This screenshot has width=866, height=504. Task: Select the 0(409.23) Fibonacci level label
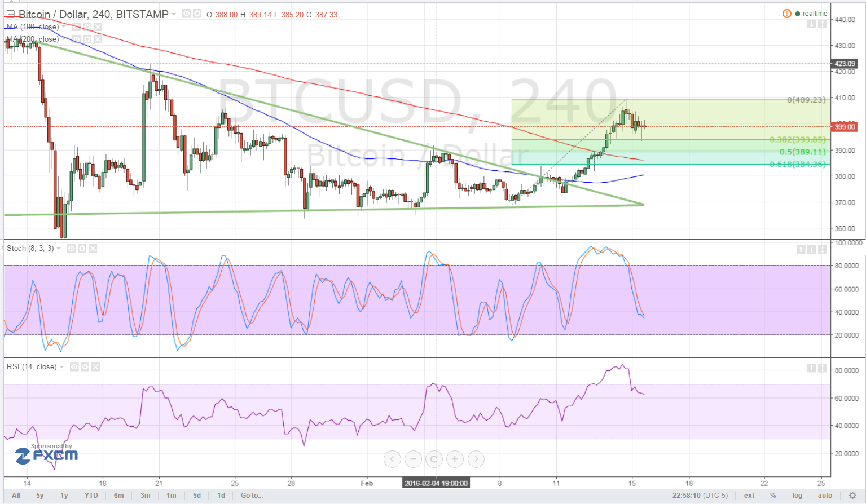806,100
